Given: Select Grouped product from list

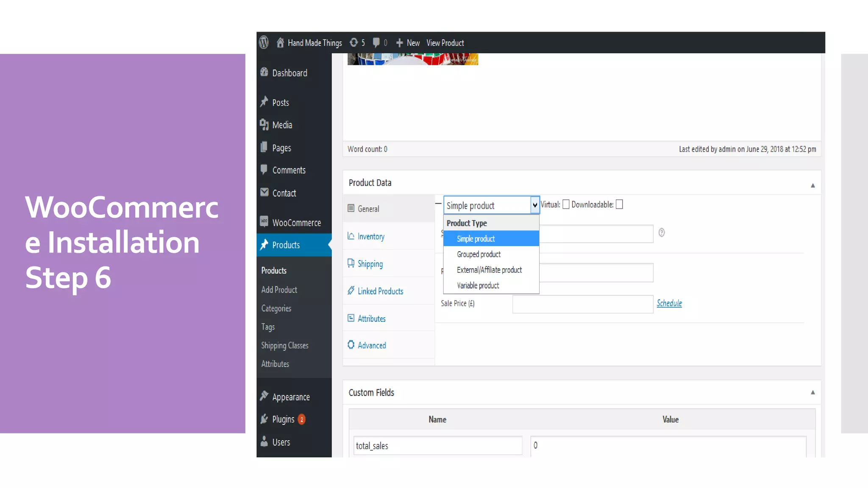Looking at the screenshot, I should pyautogui.click(x=479, y=254).
